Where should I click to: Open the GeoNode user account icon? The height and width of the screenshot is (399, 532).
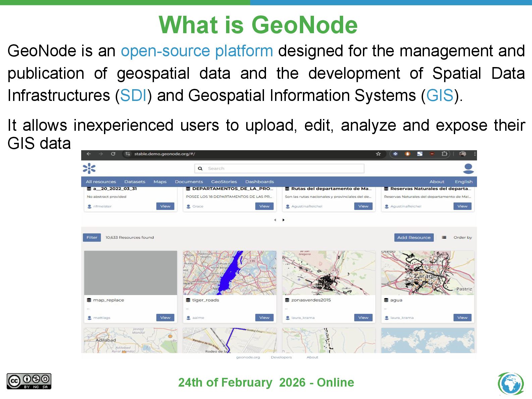click(x=468, y=169)
